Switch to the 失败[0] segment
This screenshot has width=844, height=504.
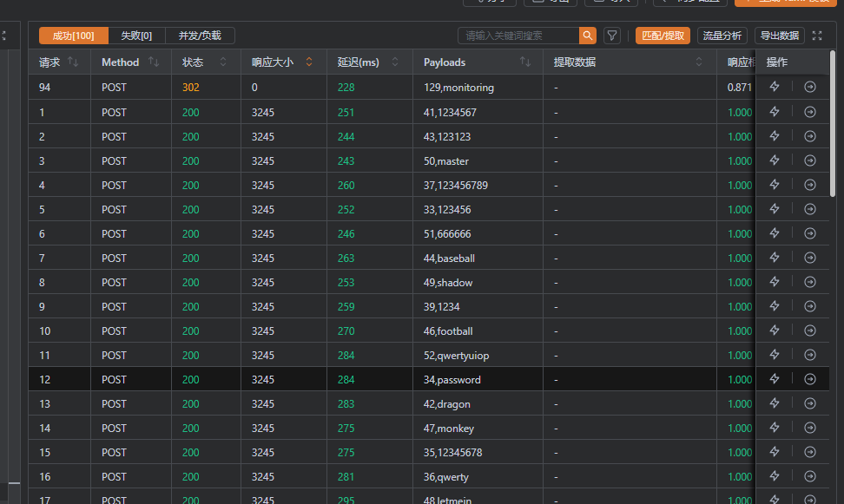point(136,36)
